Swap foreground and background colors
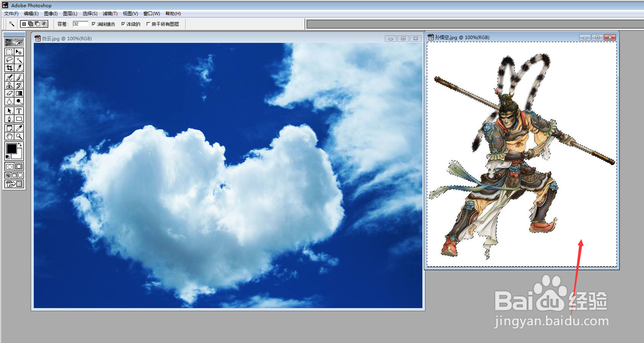The image size is (644, 343). (20, 145)
